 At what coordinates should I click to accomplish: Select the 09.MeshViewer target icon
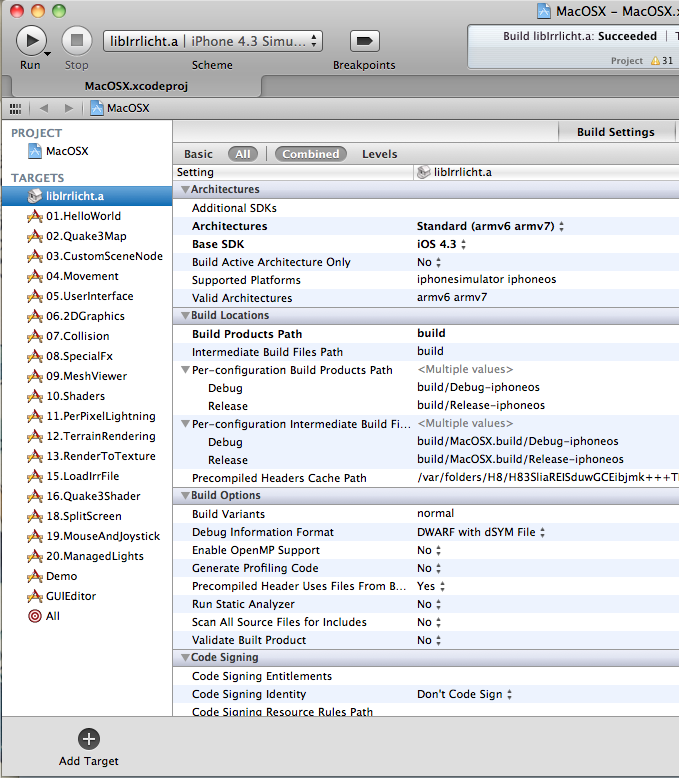point(35,376)
